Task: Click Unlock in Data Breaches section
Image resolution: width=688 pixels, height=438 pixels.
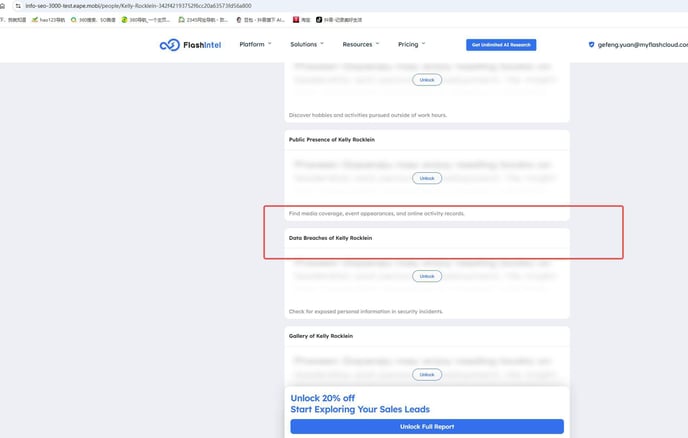Action: (427, 276)
